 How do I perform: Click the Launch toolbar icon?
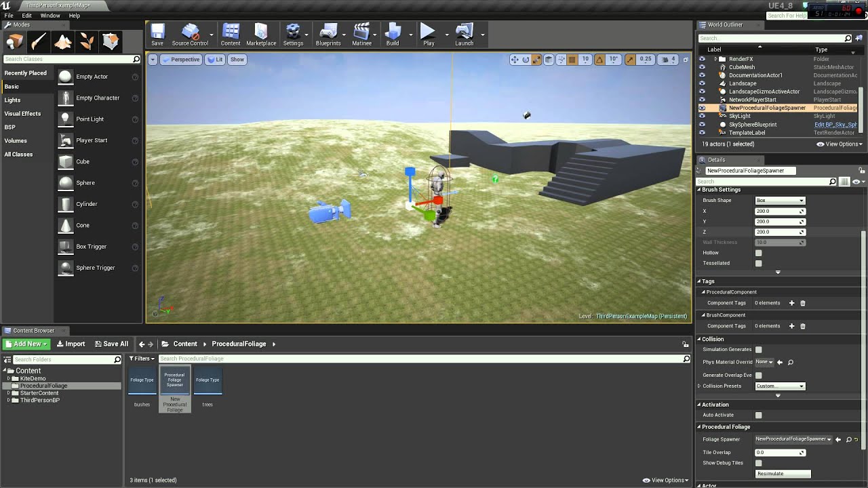click(x=465, y=35)
